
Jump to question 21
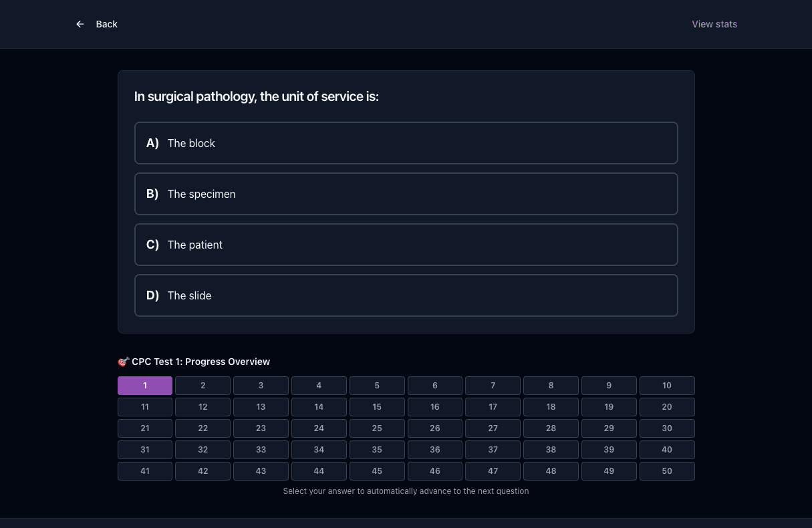click(145, 428)
